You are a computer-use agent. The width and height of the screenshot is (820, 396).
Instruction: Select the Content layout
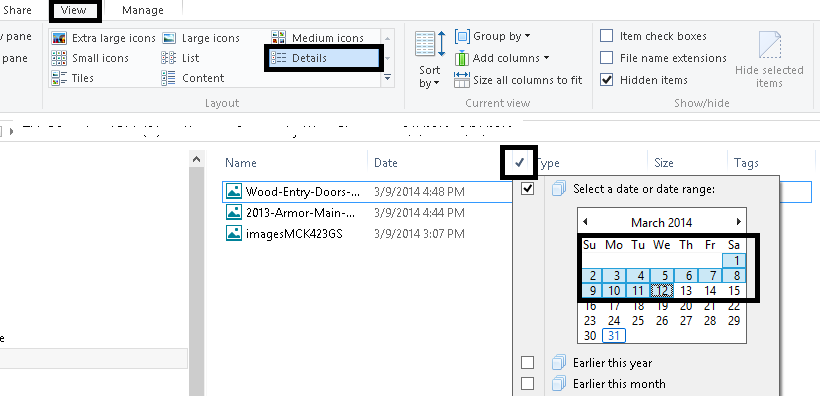(193, 78)
